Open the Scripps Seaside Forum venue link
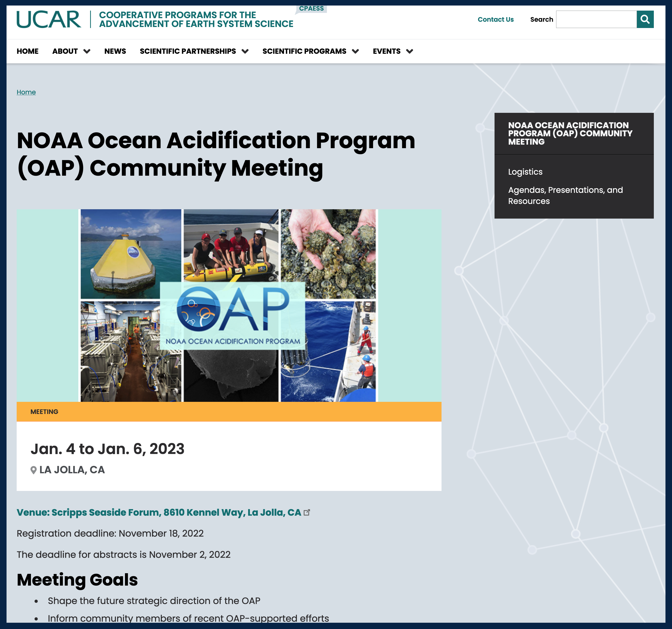 click(159, 512)
